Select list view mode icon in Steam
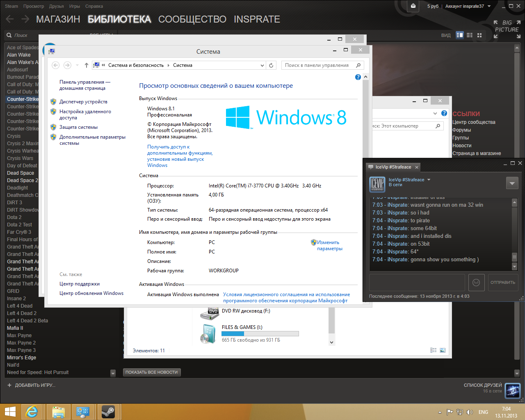525x420 pixels. [x=470, y=35]
